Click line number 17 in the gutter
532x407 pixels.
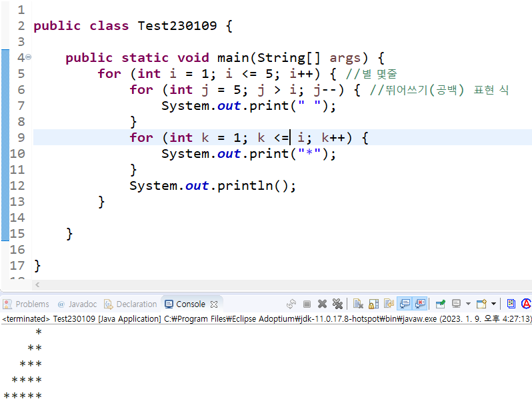tap(17, 266)
